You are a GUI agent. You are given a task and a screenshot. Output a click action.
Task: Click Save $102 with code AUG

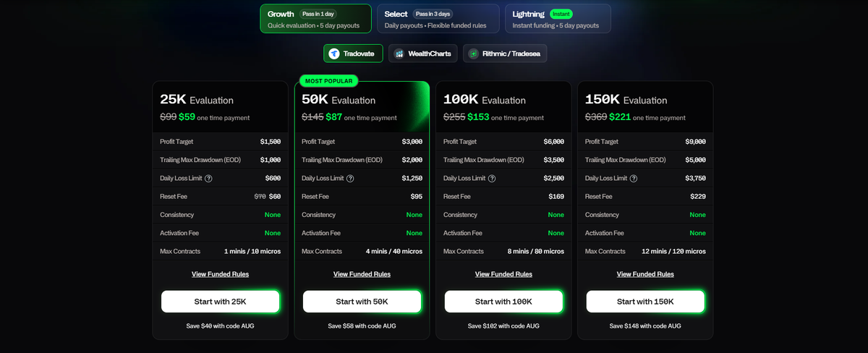click(x=503, y=326)
